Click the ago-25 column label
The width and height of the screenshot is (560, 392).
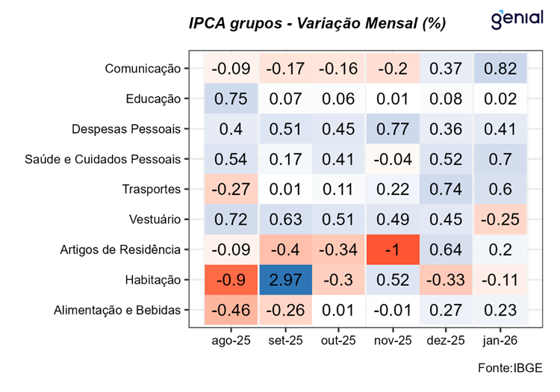tap(231, 340)
